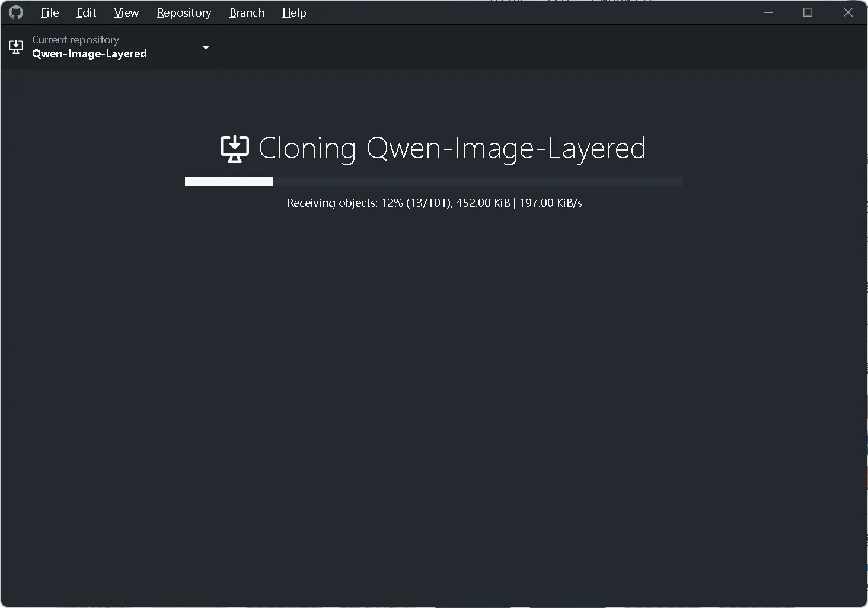Expand the Current repository dropdown arrow
The height and width of the screenshot is (608, 868).
(x=206, y=47)
